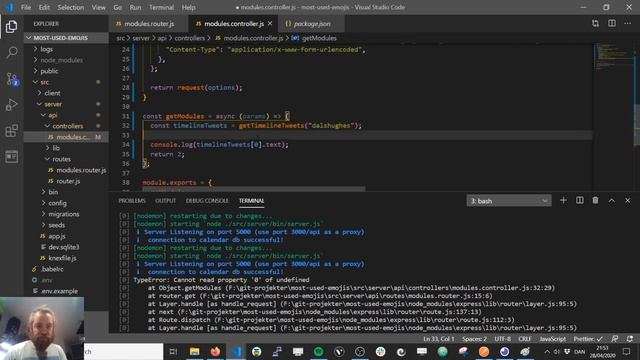
Task: Show hidden system tray icons
Action: click(x=547, y=351)
